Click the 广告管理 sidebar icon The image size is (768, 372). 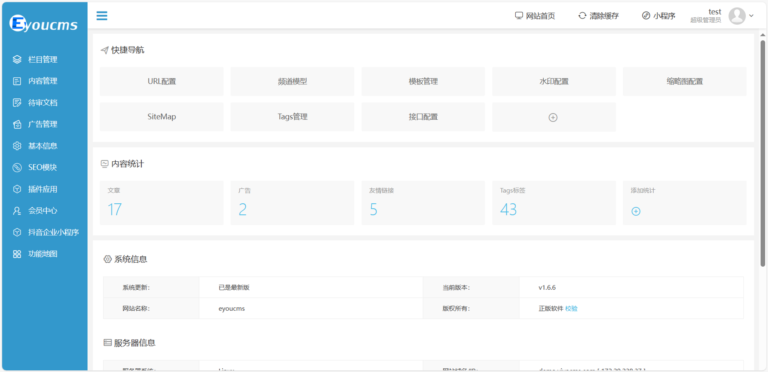(17, 124)
